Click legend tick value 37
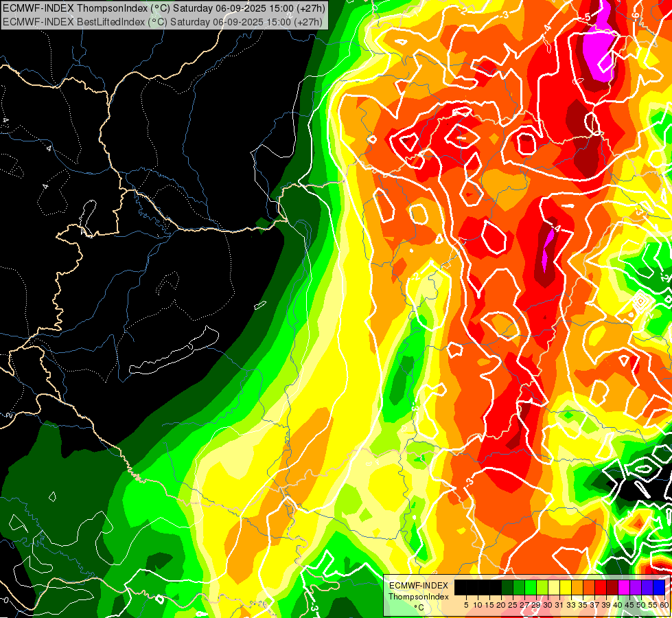Viewport: 672px width, 618px height. (595, 605)
